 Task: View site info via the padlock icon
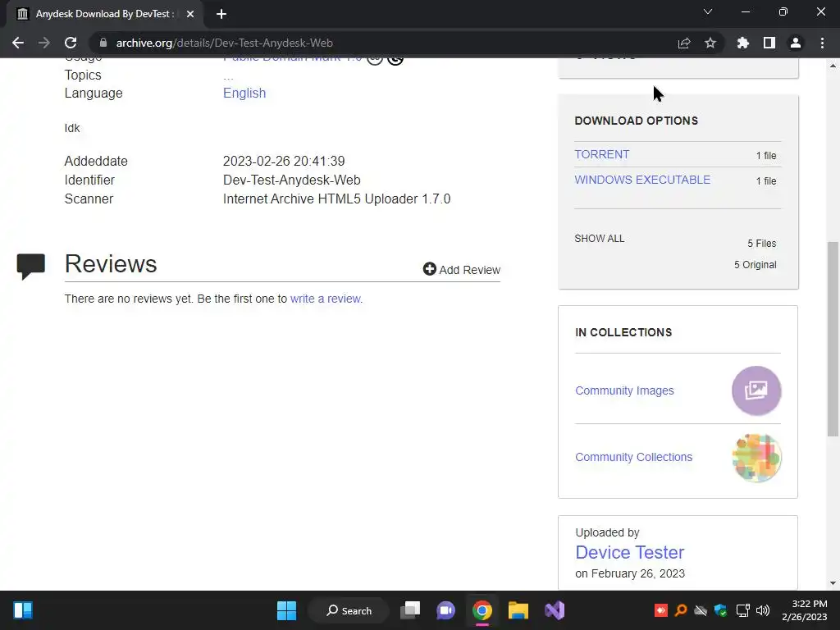point(103,43)
